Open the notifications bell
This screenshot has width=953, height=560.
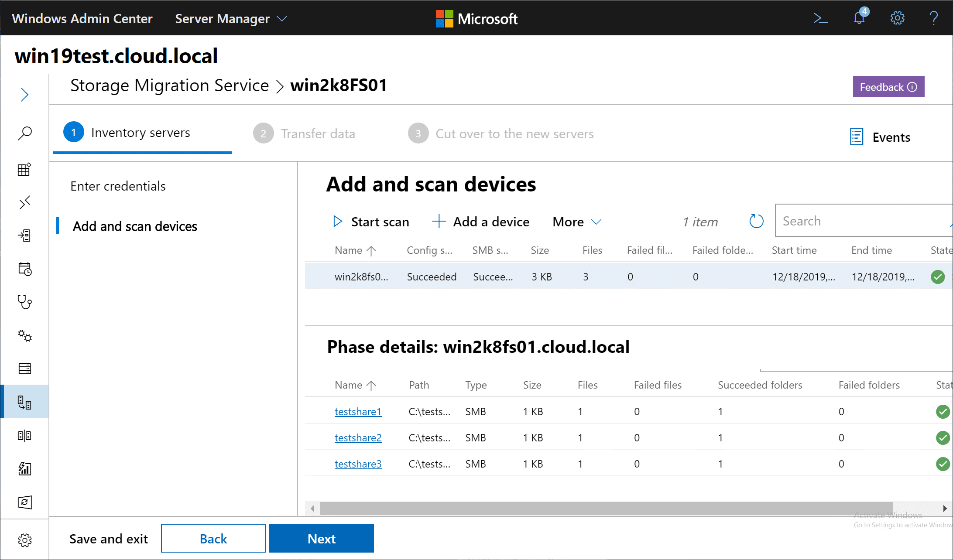(x=859, y=18)
